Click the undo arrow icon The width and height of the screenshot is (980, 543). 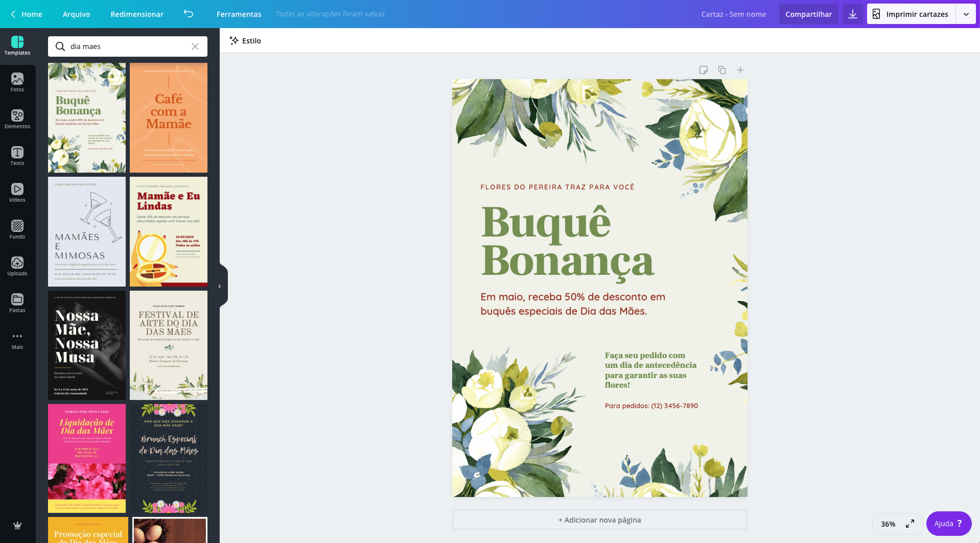pyautogui.click(x=189, y=14)
